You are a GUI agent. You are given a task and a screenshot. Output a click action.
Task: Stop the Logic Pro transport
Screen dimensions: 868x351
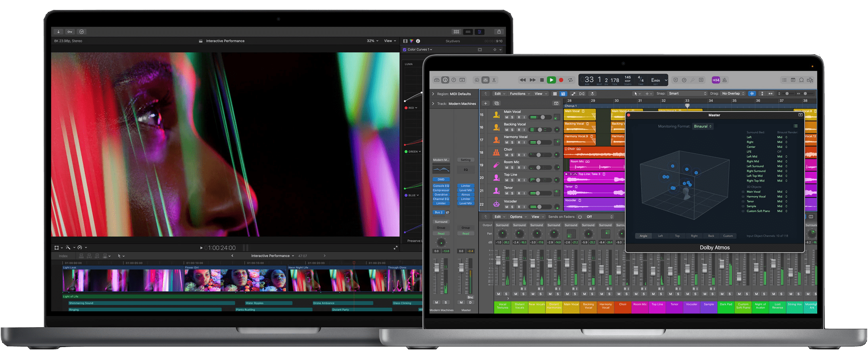pos(542,80)
